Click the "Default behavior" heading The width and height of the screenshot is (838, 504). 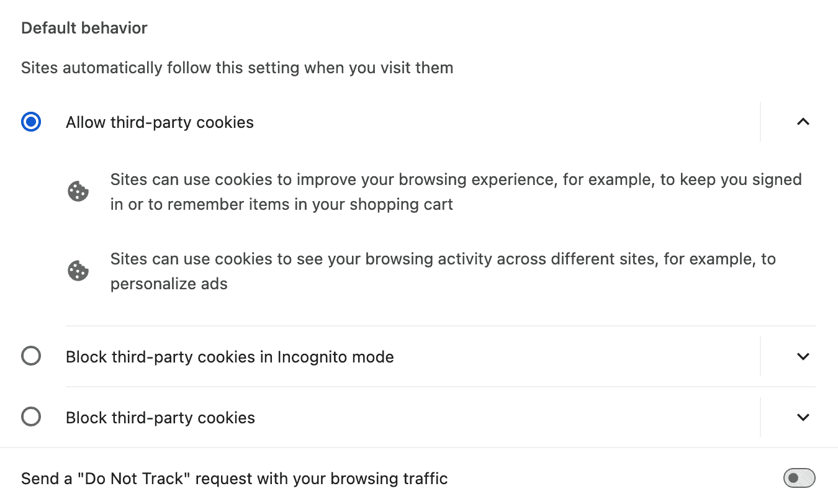point(84,28)
